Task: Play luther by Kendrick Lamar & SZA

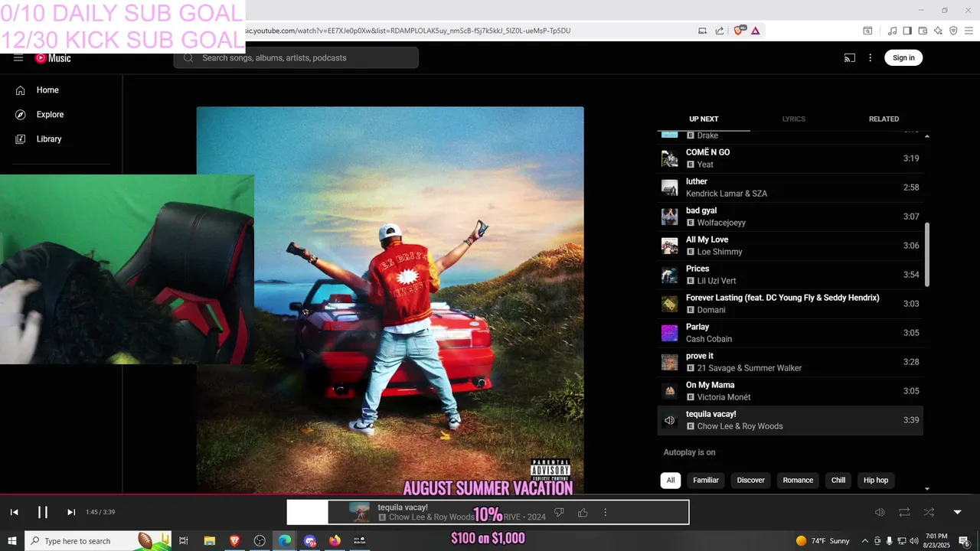Action: (790, 187)
